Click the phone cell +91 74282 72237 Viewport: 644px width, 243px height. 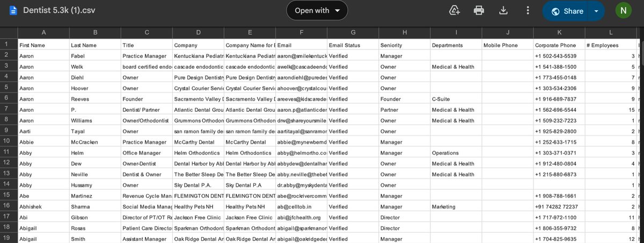tap(559, 206)
